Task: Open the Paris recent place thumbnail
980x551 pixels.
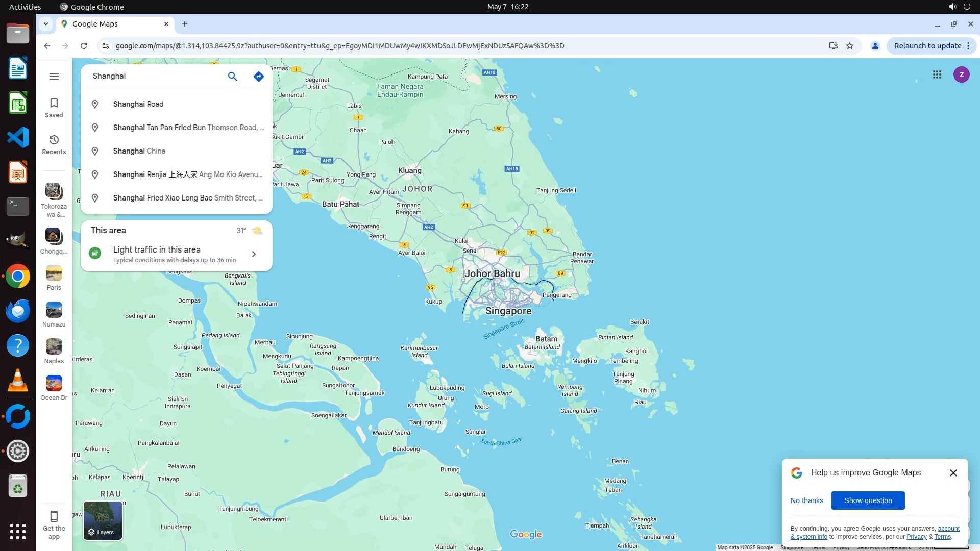Action: (54, 274)
